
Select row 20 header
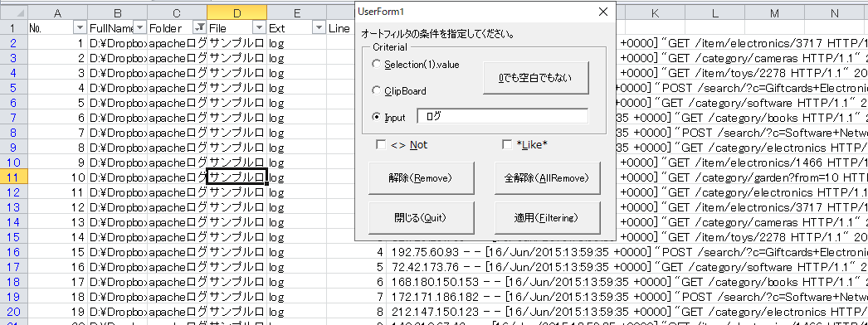[14, 312]
